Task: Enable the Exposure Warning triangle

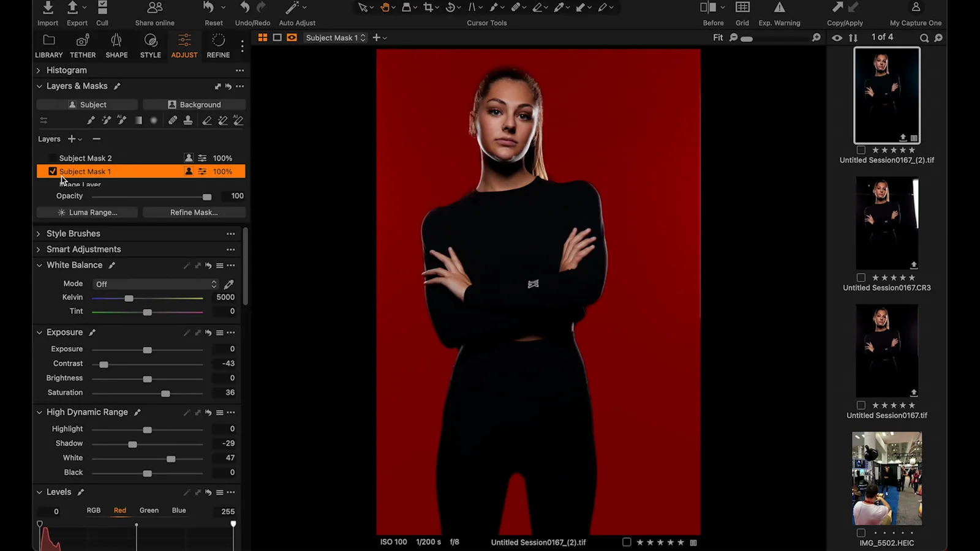Action: coord(779,7)
